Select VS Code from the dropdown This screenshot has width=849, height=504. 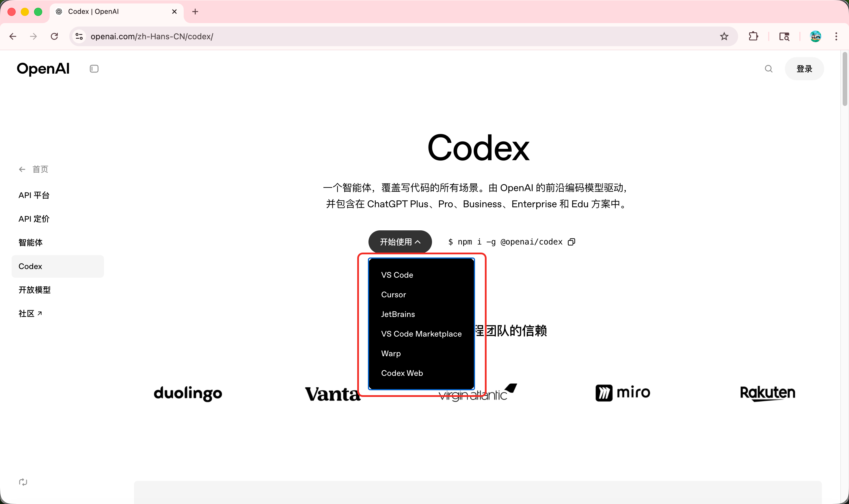click(397, 275)
